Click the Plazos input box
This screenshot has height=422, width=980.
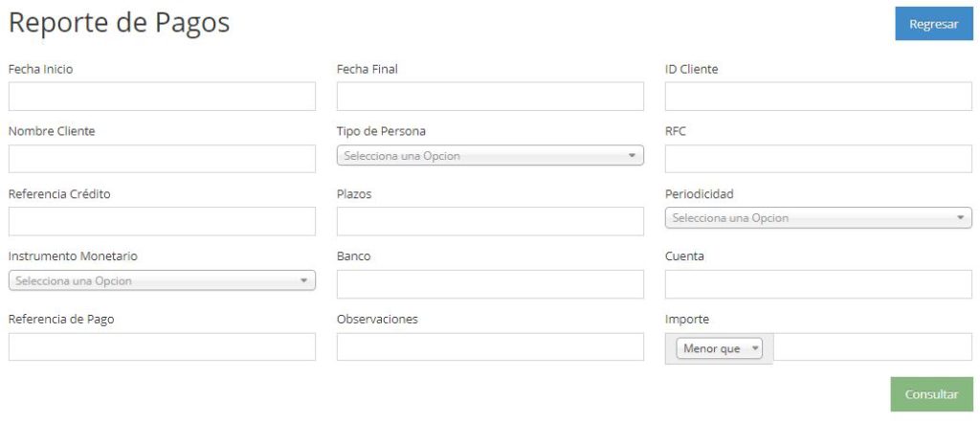(490, 221)
